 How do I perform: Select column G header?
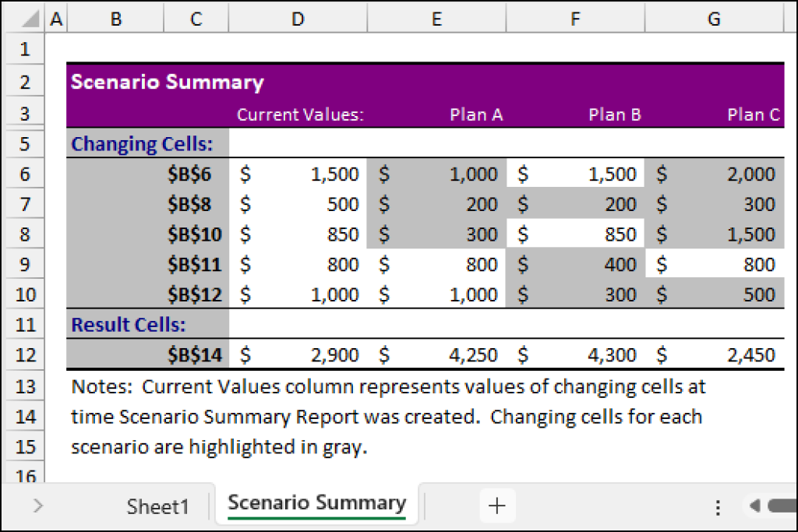714,19
